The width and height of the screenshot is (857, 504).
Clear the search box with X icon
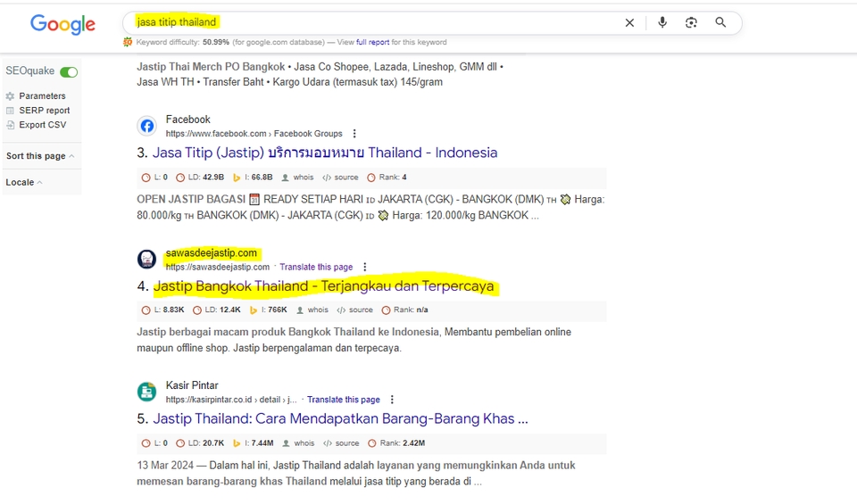629,22
